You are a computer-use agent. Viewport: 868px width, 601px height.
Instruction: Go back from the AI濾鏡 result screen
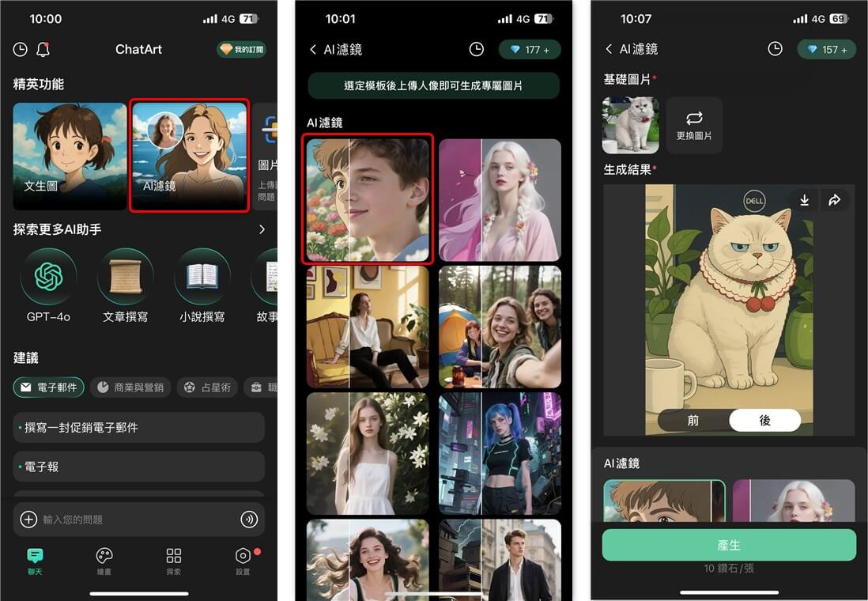[609, 49]
